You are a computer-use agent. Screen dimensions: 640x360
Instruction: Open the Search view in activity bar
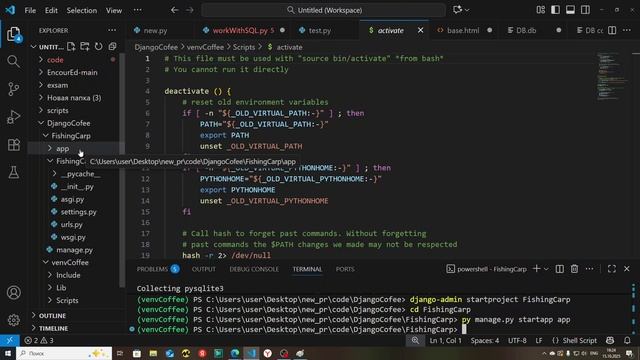tap(13, 62)
